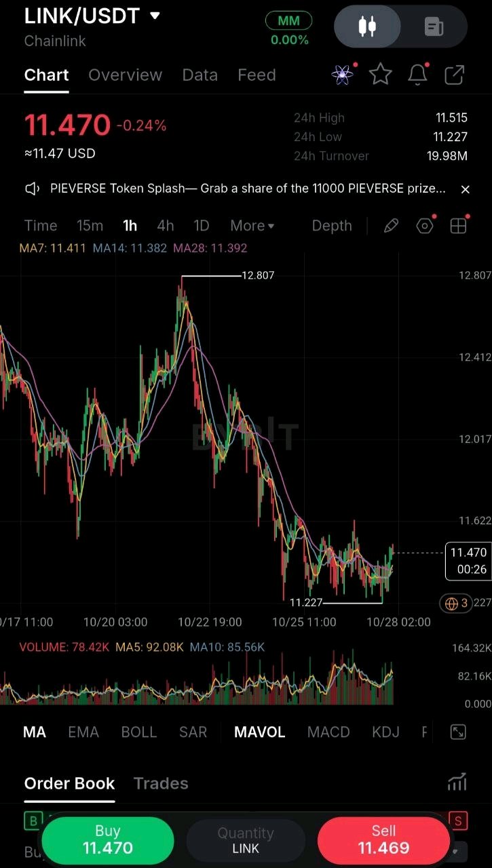The height and width of the screenshot is (868, 492).
Task: Tap the globe events badge showing 3
Action: coord(456,603)
